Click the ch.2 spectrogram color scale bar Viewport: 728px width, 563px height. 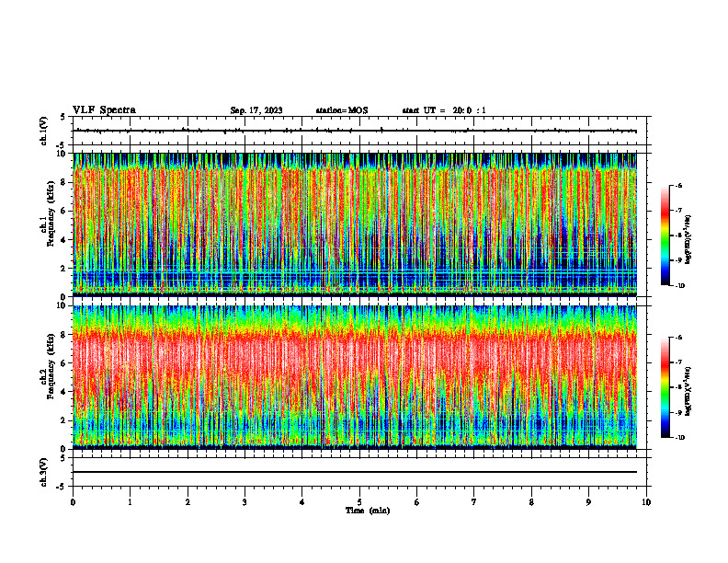665,387
